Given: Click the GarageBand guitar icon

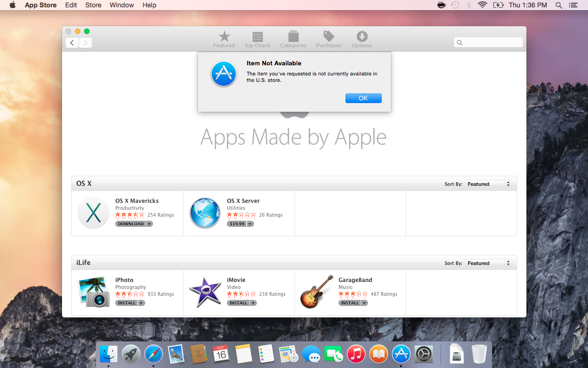Looking at the screenshot, I should 317,292.
